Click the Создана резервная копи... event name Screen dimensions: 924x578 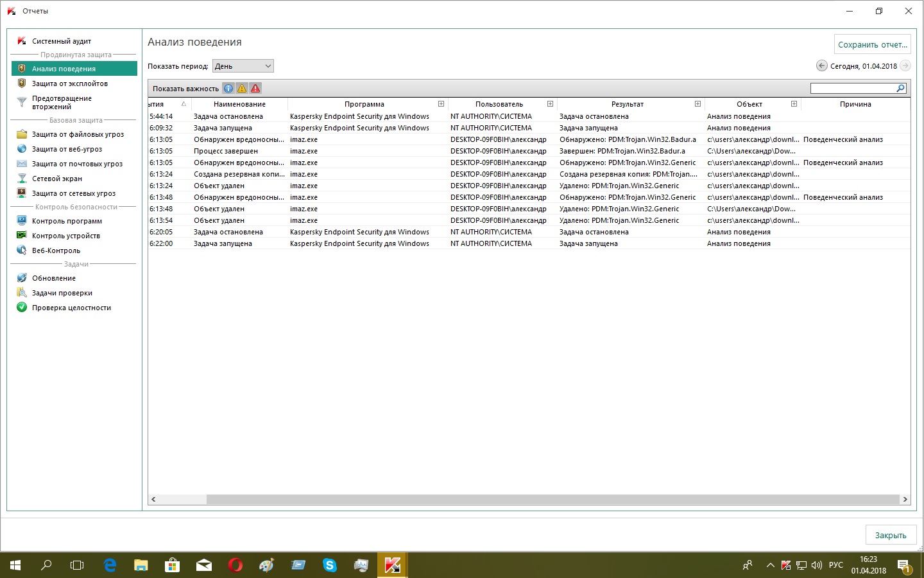coord(239,174)
